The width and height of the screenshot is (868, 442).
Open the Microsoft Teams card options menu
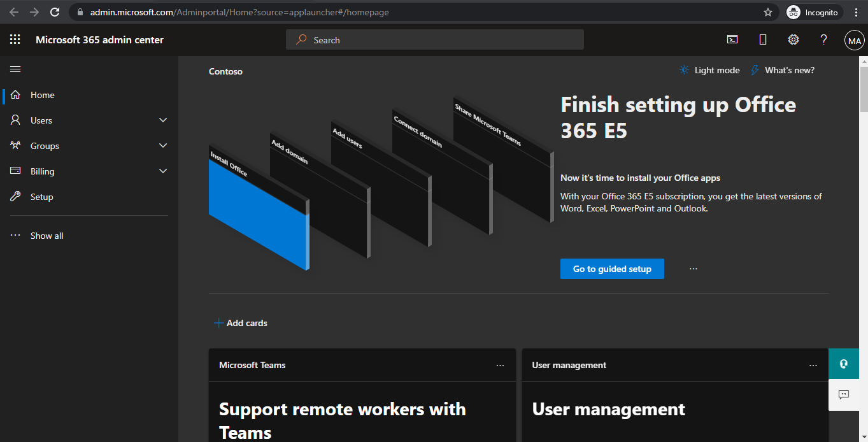pyautogui.click(x=500, y=364)
